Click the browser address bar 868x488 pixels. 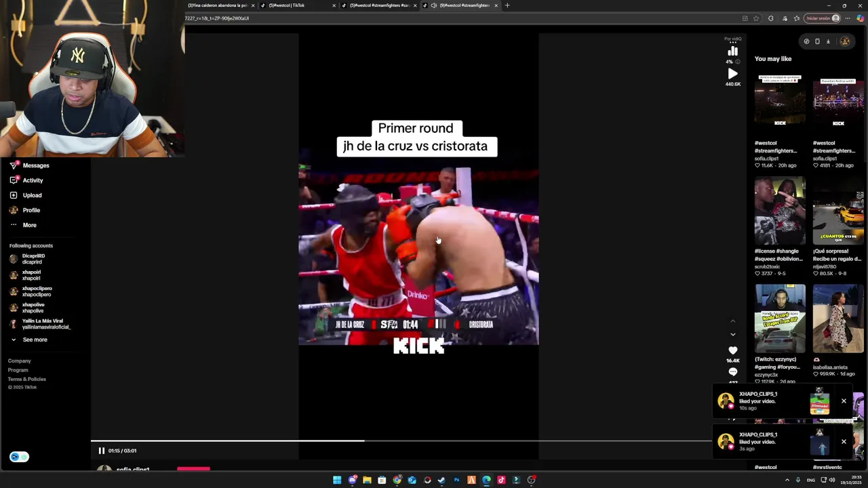pos(461,18)
